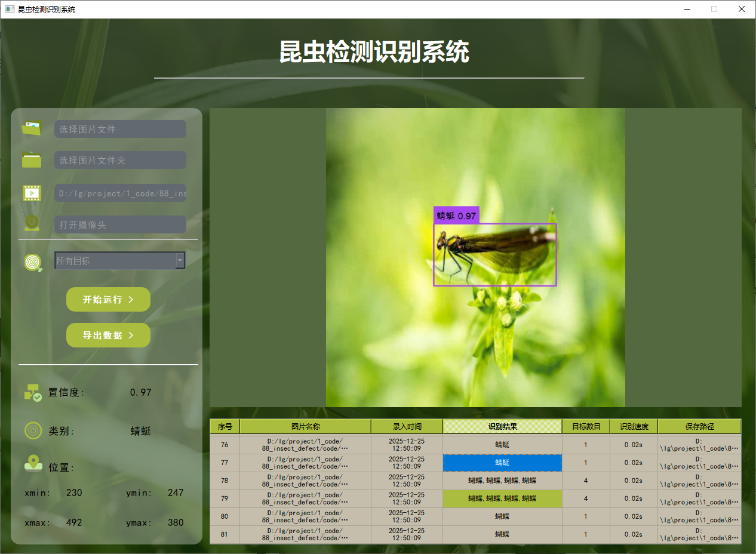Select row 80 sequence number cell

[x=225, y=516]
